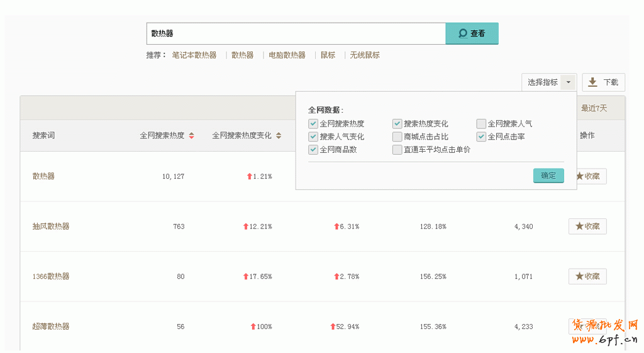The height and width of the screenshot is (353, 644).
Task: Confirm indicators with the 确定 button
Action: (x=548, y=176)
